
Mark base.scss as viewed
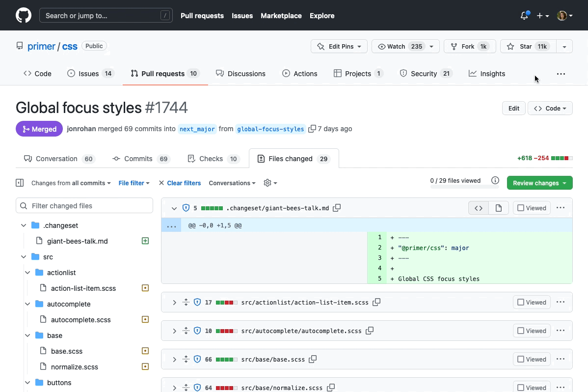[532, 360]
